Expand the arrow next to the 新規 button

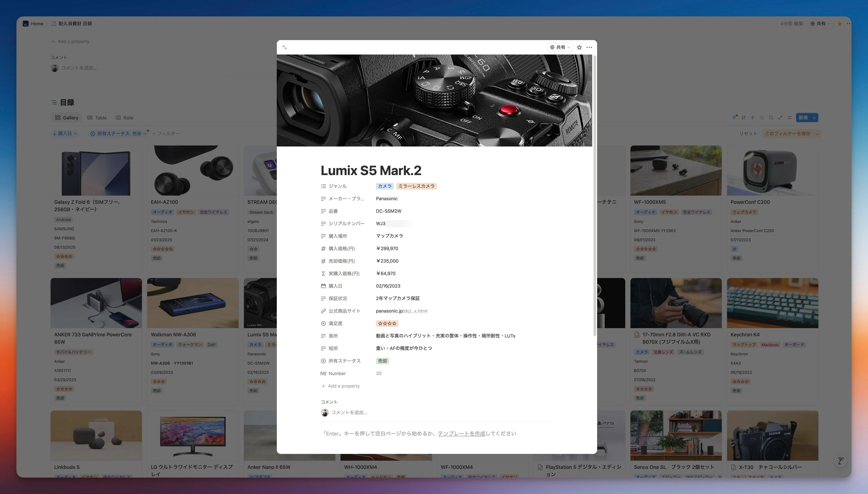point(814,117)
